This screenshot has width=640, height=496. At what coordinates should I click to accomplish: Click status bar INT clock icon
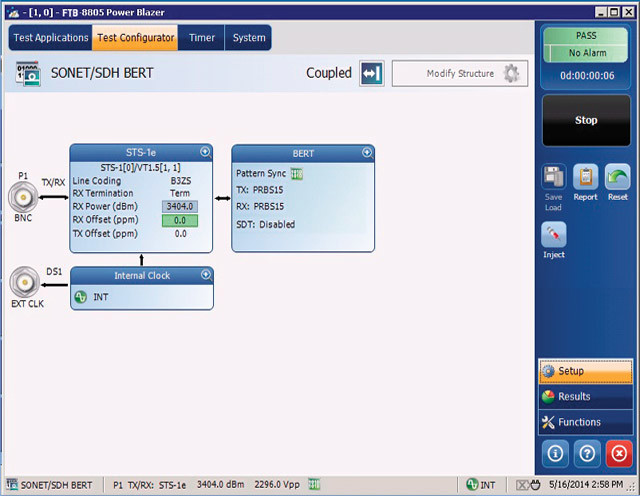pyautogui.click(x=472, y=485)
